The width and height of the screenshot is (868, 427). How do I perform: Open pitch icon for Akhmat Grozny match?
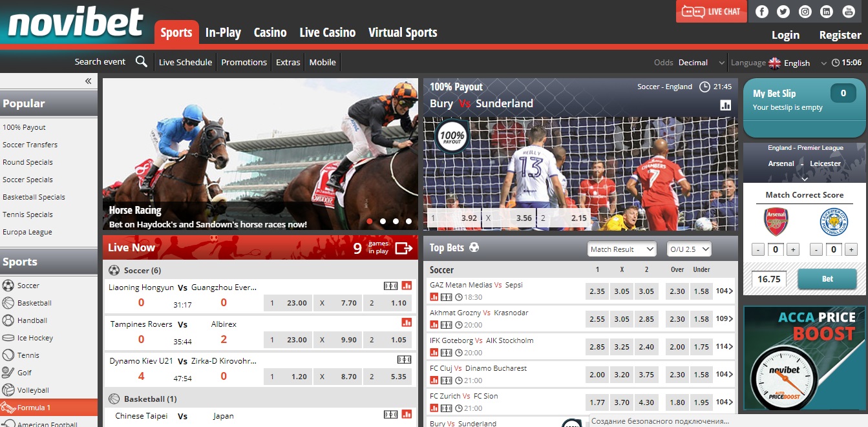tap(446, 325)
